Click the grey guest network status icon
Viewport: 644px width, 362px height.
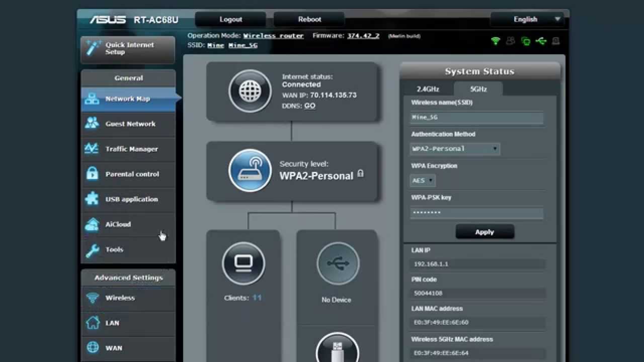coord(511,41)
